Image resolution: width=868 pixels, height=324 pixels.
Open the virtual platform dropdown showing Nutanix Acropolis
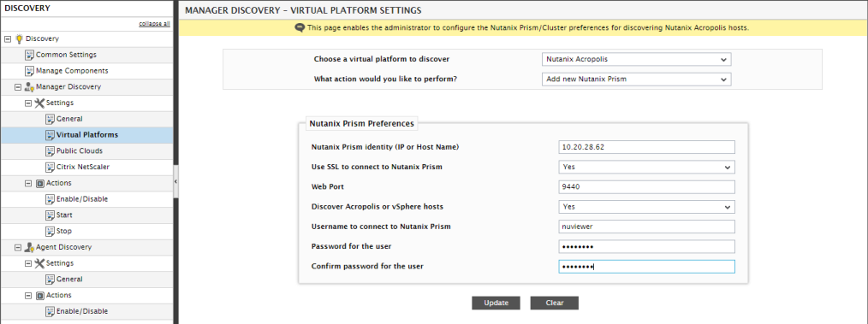coord(637,59)
